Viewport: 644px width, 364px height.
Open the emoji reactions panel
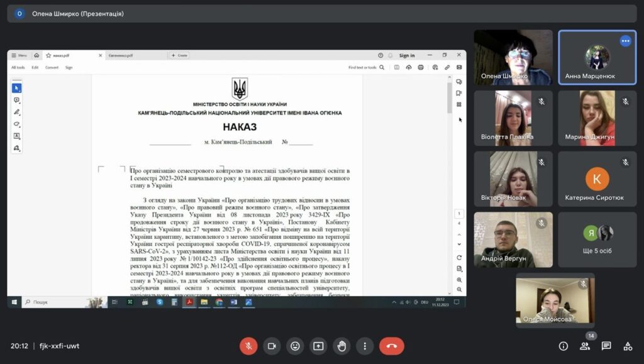(295, 346)
